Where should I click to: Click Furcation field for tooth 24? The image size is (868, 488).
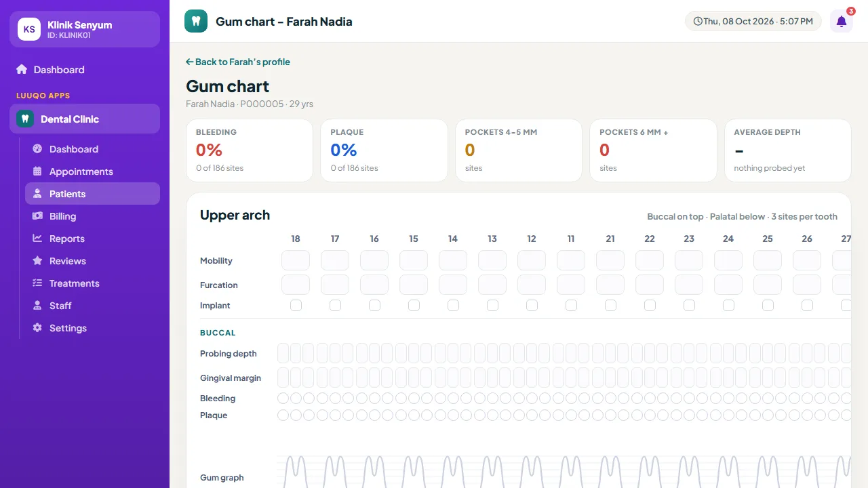(728, 285)
